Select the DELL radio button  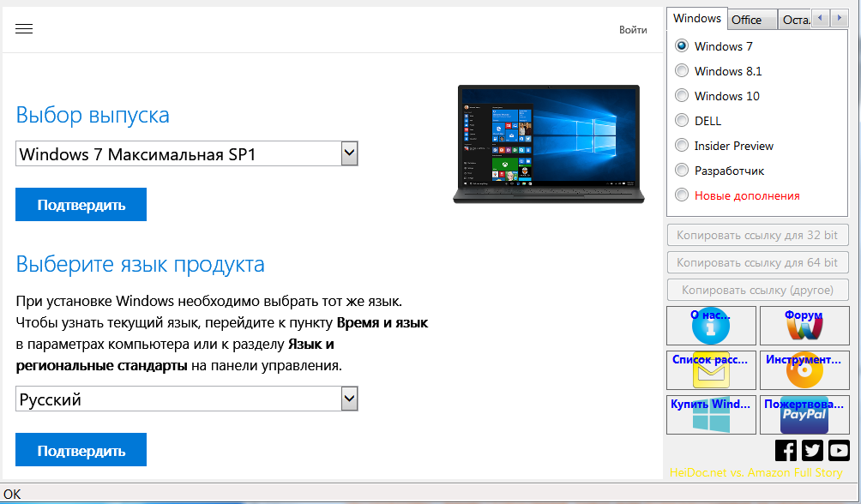(682, 120)
